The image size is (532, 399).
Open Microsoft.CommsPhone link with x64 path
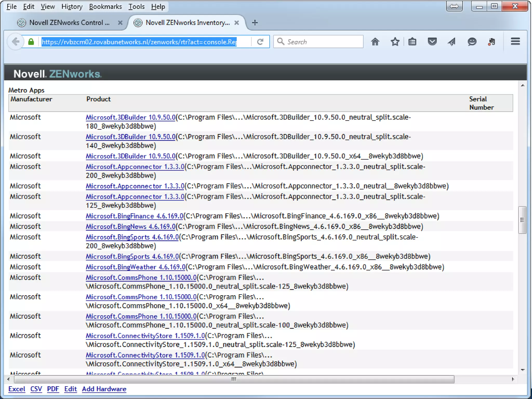(141, 297)
